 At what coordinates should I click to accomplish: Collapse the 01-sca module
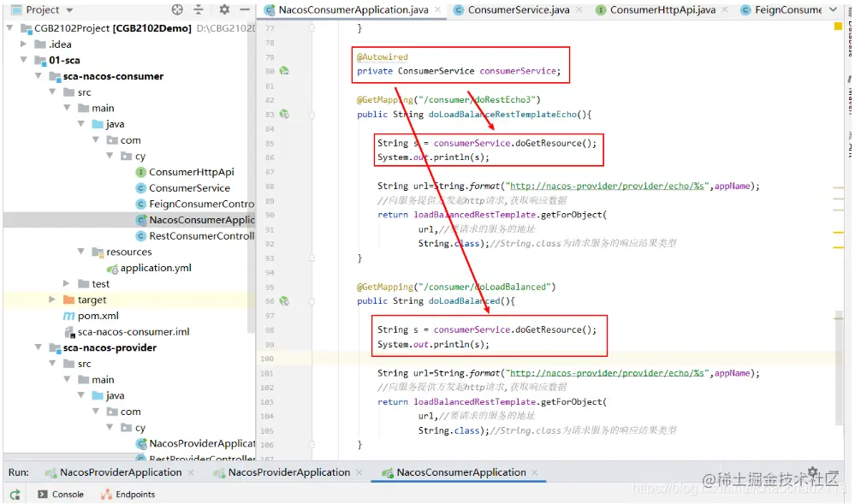pyautogui.click(x=23, y=59)
